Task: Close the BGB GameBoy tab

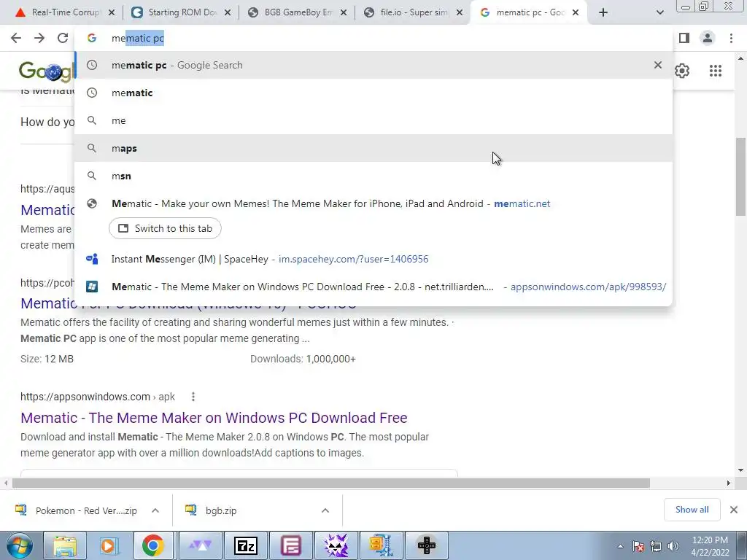Action: point(344,12)
